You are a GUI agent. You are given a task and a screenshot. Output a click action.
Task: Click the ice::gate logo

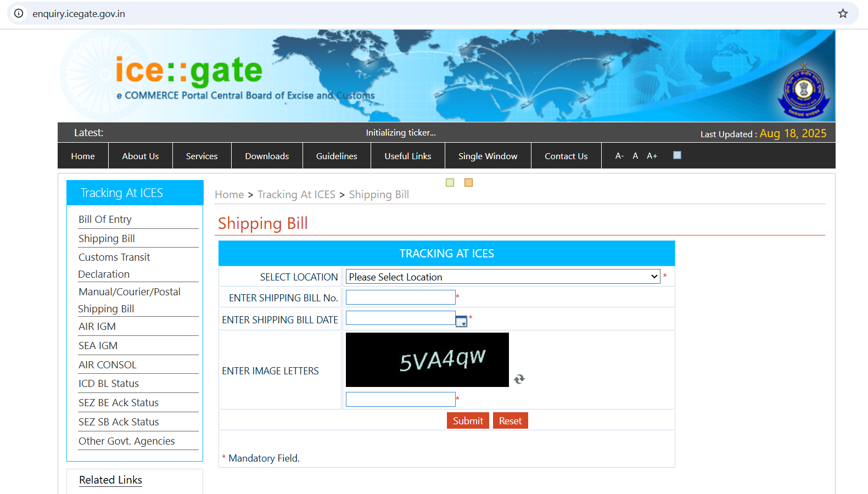click(x=188, y=70)
